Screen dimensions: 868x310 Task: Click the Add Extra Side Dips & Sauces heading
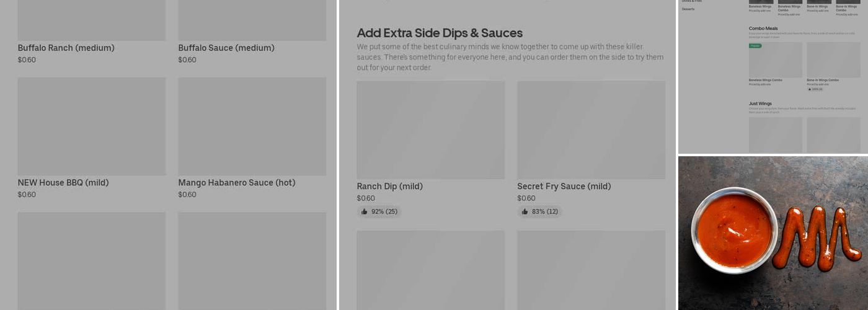pos(440,33)
